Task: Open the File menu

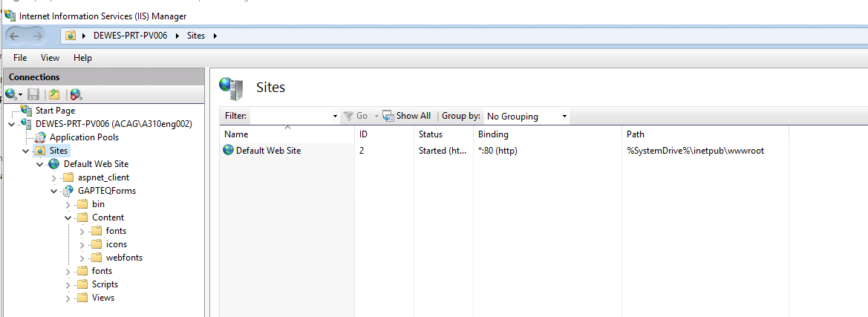Action: point(20,58)
